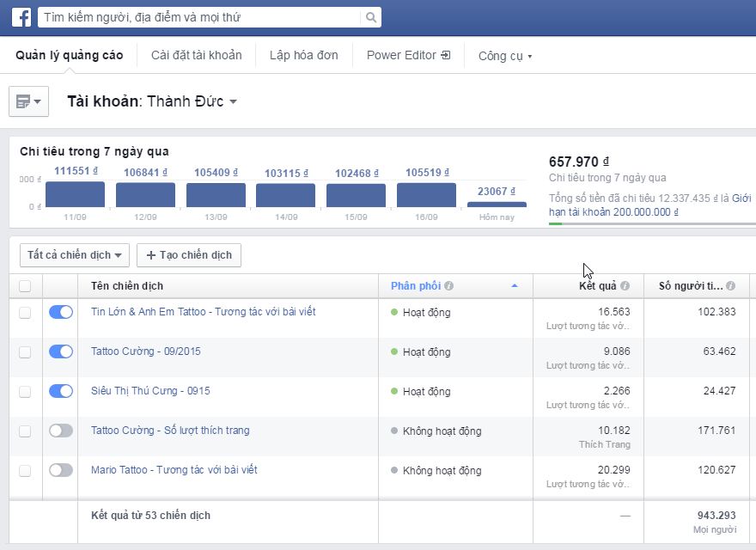Enable Mario Tattoo campaign toggle
756x550 pixels.
click(61, 470)
